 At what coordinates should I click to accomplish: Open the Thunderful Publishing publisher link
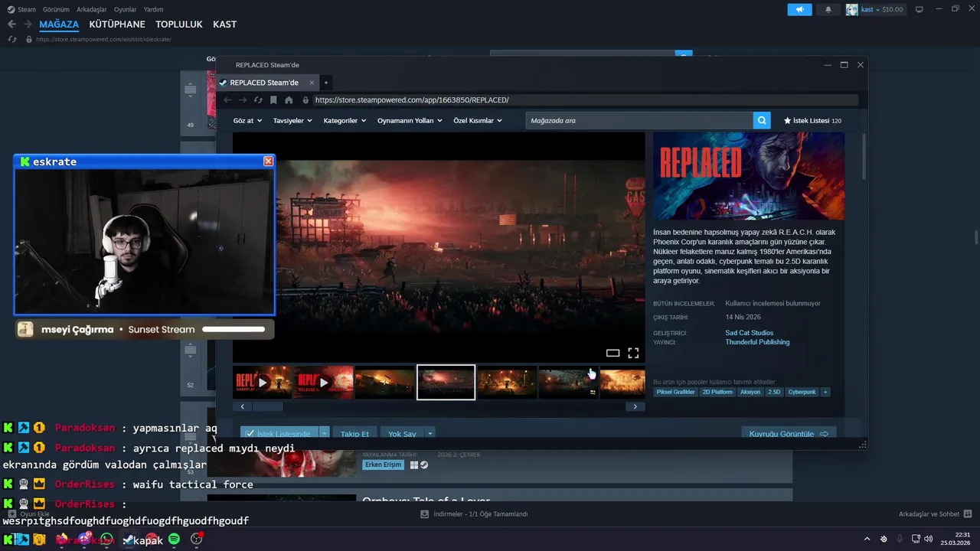coord(757,342)
